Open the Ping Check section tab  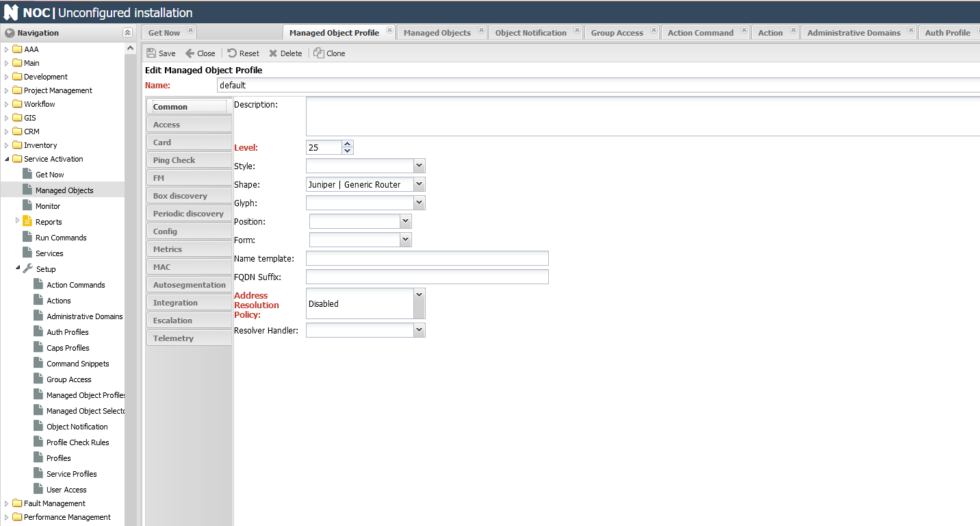pos(189,160)
